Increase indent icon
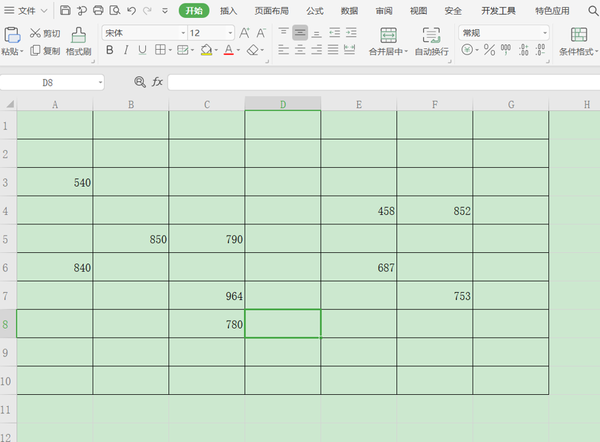Viewport: 600px width, 442px height. pos(351,33)
